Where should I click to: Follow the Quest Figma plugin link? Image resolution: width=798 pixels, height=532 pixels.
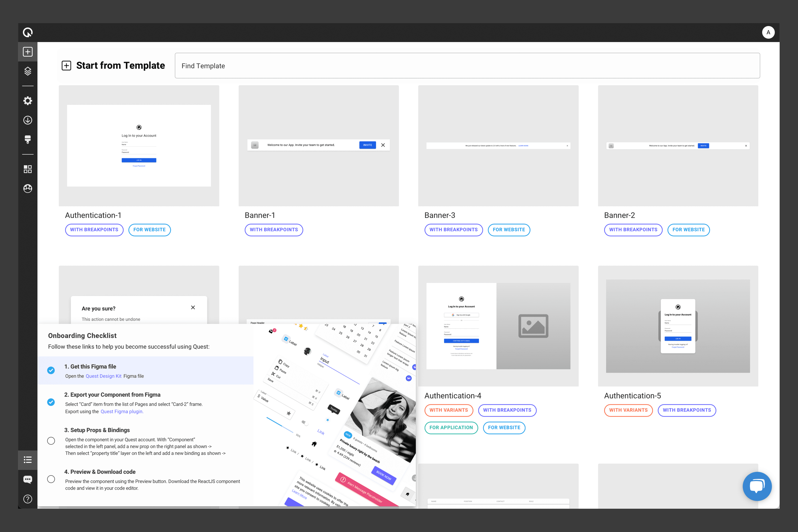pos(122,411)
